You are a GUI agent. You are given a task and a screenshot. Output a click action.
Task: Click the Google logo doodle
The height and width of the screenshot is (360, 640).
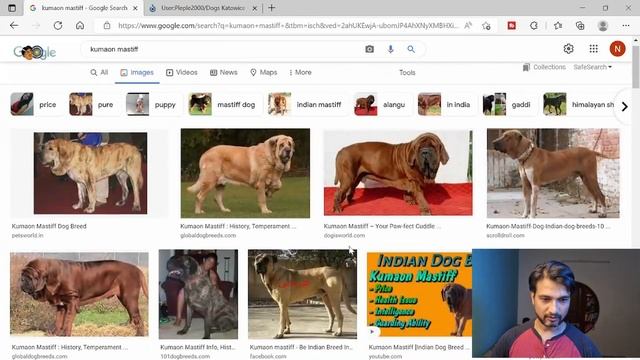(35, 51)
